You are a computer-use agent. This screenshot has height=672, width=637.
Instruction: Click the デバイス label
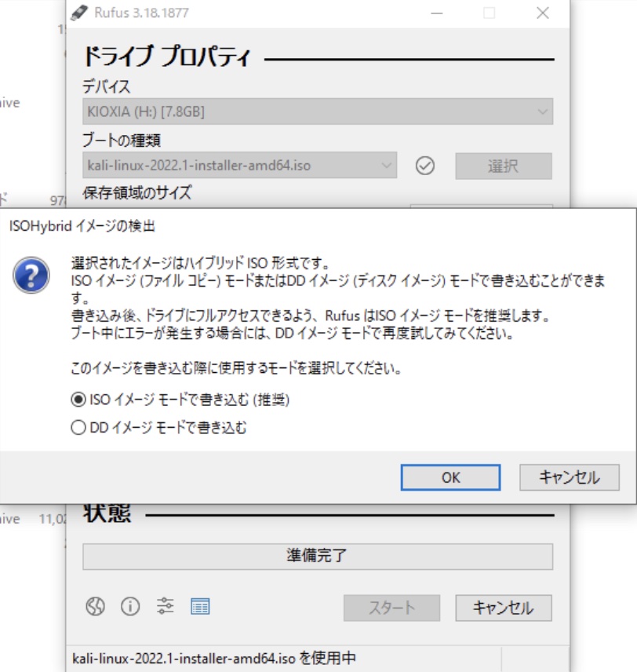click(107, 87)
